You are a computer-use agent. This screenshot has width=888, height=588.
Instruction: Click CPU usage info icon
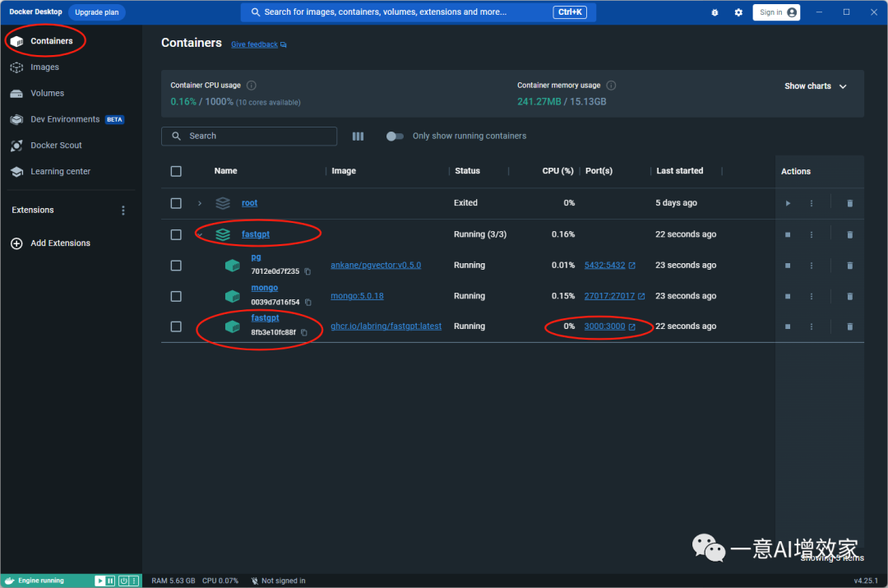[x=252, y=86]
